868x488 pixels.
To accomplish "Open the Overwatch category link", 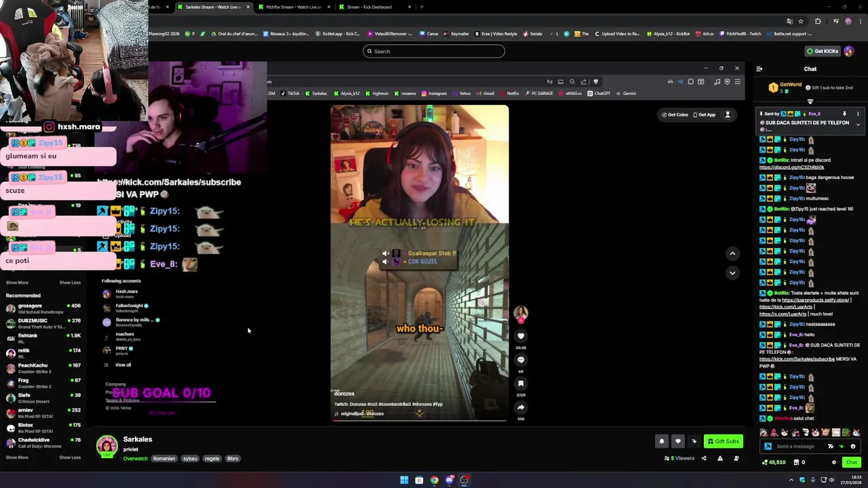I will tap(135, 458).
